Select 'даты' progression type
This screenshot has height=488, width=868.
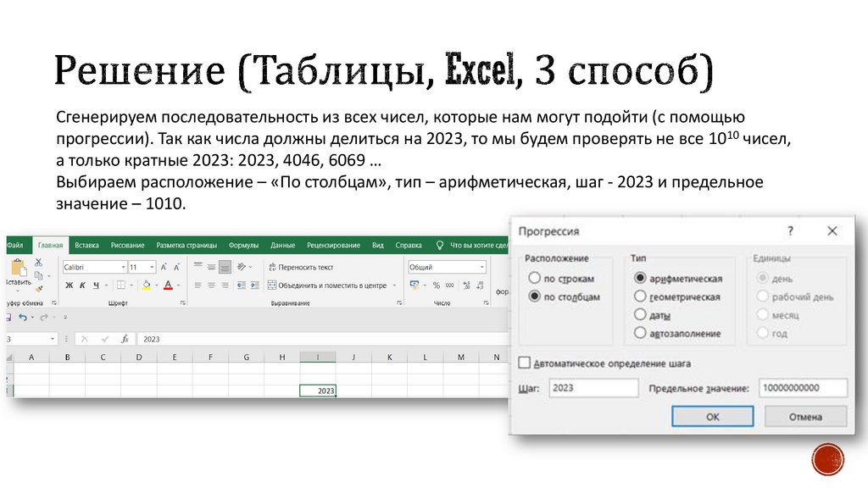(x=640, y=314)
